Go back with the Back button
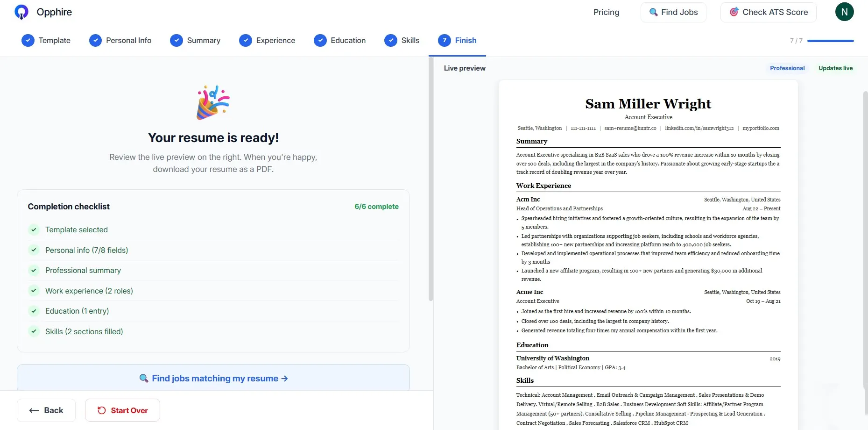Viewport: 868px width, 430px height. (x=46, y=410)
